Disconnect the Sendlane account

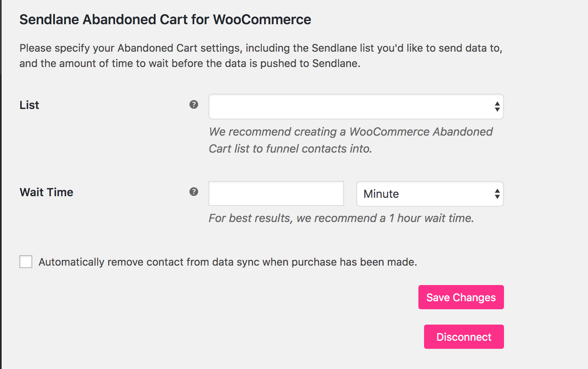coord(464,337)
